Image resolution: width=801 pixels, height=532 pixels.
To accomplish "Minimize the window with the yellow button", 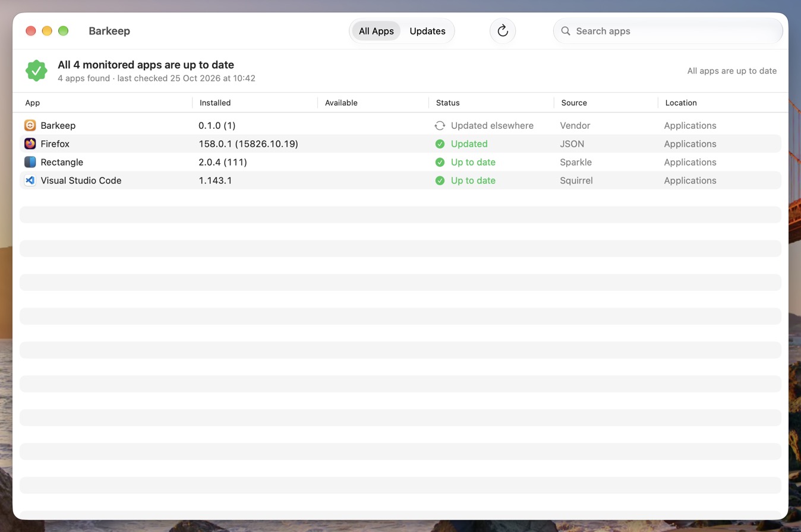I will (x=47, y=31).
